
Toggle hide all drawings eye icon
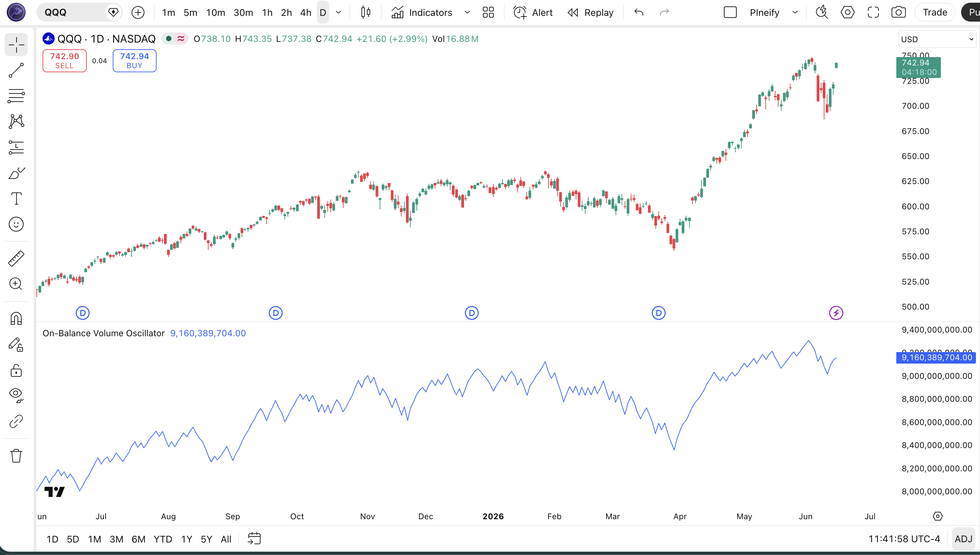pyautogui.click(x=16, y=395)
